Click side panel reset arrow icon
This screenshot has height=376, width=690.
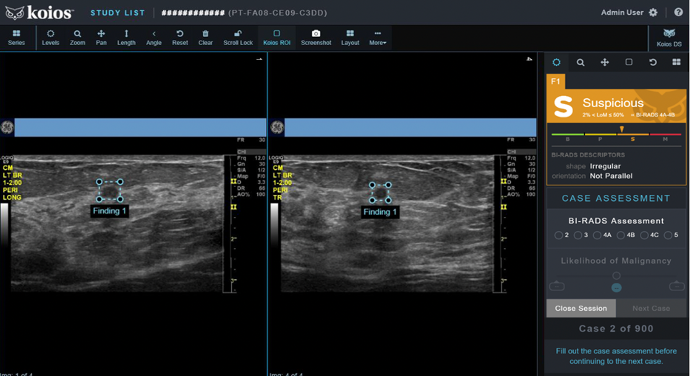click(653, 62)
